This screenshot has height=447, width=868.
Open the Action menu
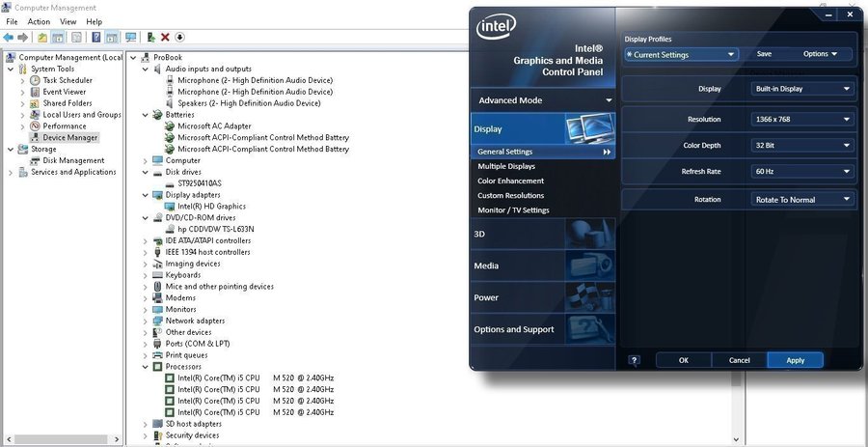(x=39, y=21)
